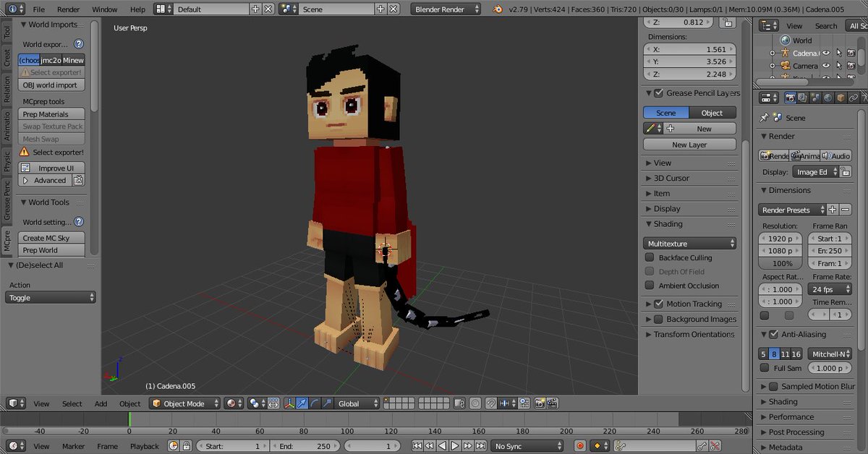Open the Marker menu in timeline

[73, 446]
